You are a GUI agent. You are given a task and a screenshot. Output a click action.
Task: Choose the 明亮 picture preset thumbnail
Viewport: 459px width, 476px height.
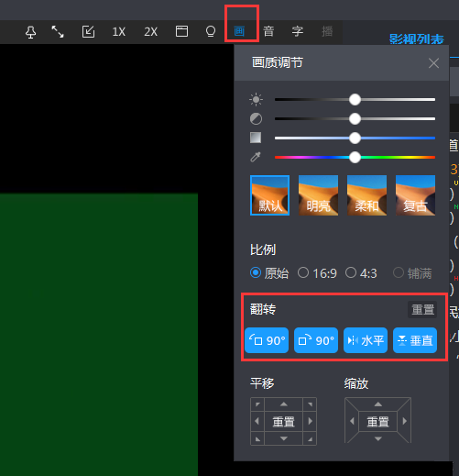318,195
